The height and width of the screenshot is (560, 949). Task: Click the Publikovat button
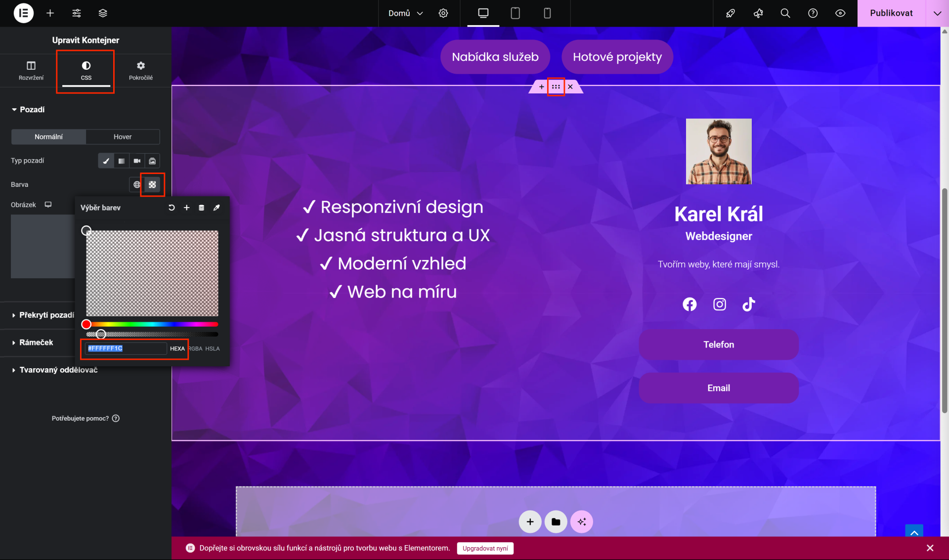point(891,13)
